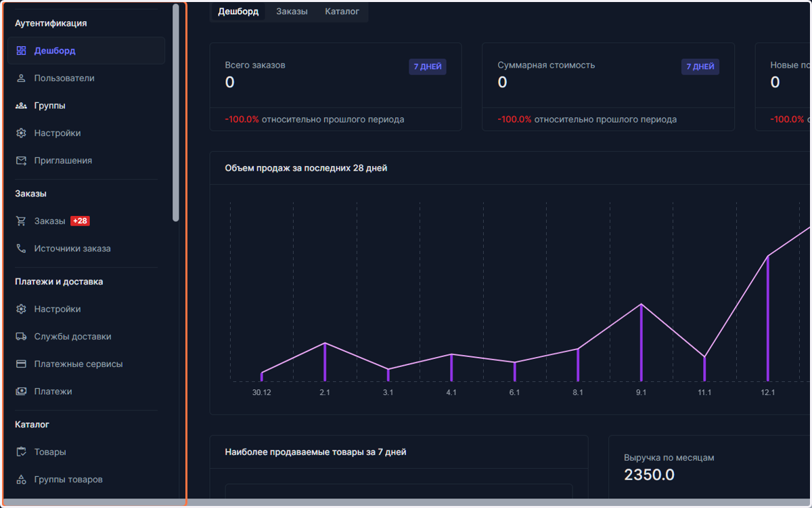Click the Аутентификация section heading
Image resolution: width=812 pixels, height=508 pixels.
click(x=51, y=23)
